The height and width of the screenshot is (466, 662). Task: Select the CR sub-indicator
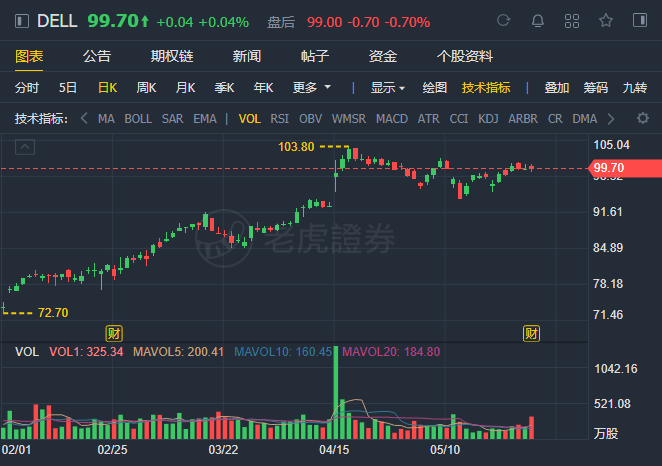[x=555, y=119]
